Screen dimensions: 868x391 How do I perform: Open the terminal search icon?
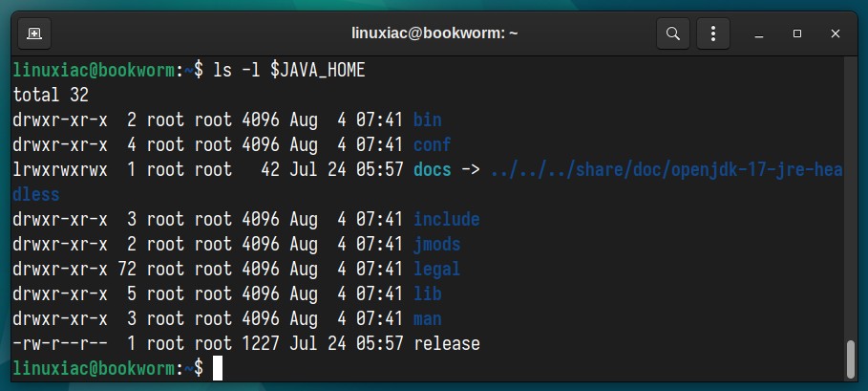(672, 33)
